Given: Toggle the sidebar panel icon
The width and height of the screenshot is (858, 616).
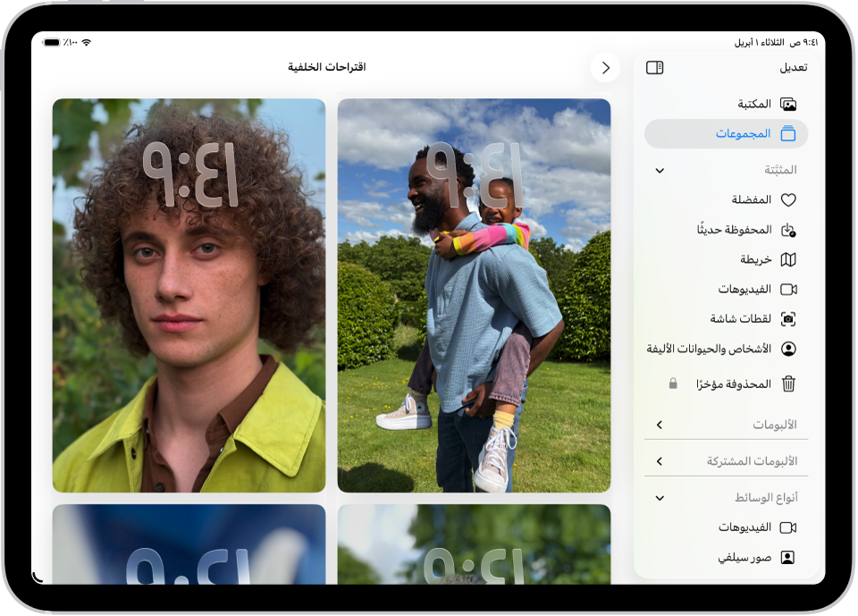Looking at the screenshot, I should (x=654, y=67).
